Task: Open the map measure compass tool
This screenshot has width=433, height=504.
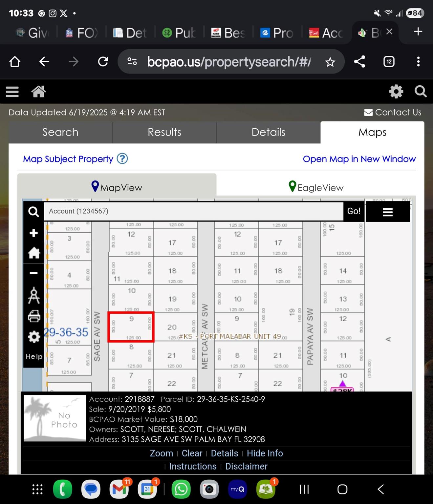Action: (x=33, y=295)
